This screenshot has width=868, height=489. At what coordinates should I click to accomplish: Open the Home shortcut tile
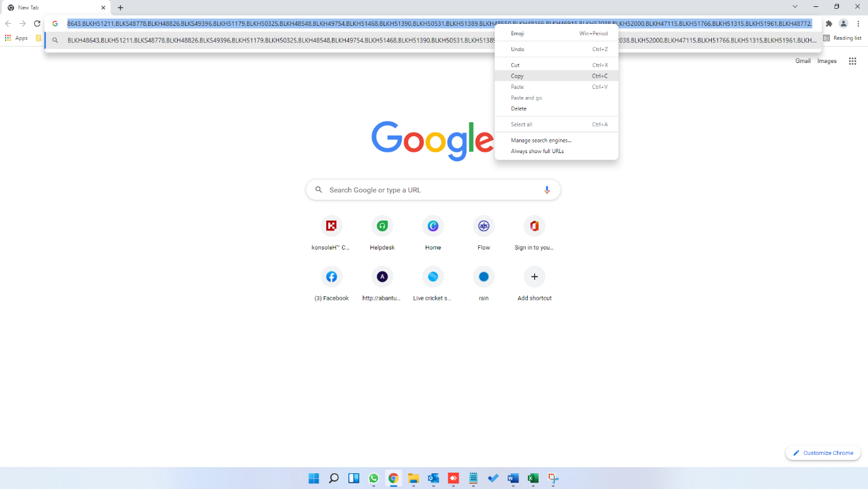433,233
